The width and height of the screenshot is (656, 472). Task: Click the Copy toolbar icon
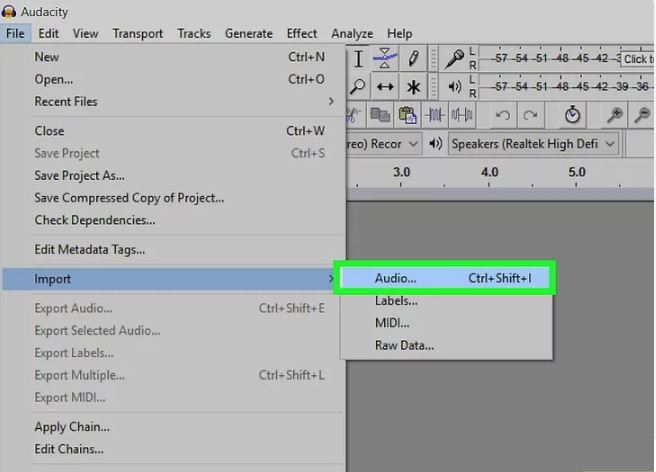tap(380, 115)
